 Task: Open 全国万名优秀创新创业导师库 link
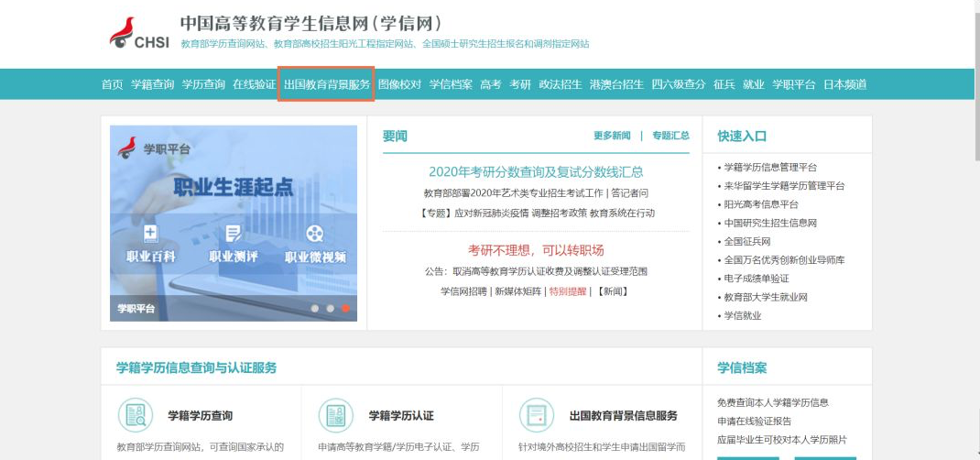click(x=784, y=260)
